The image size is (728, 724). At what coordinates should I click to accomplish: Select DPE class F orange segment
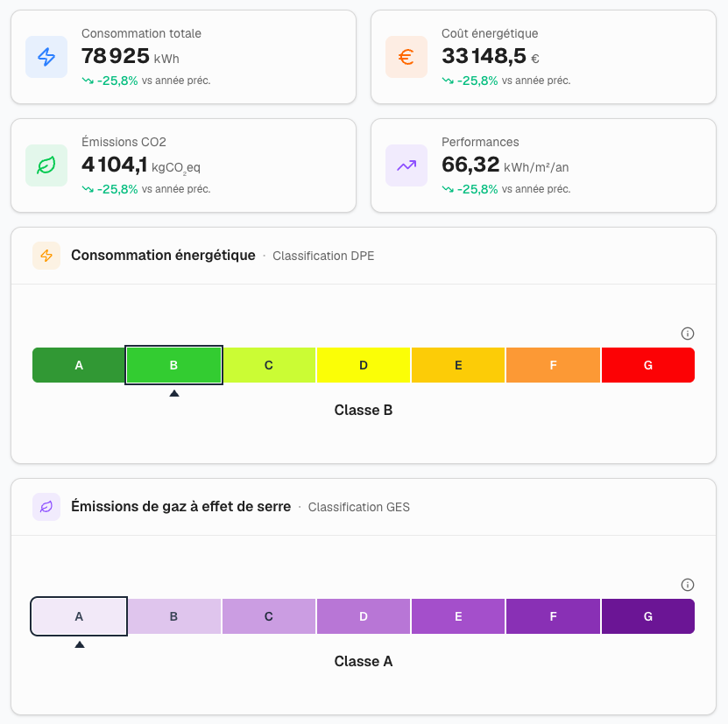point(553,365)
